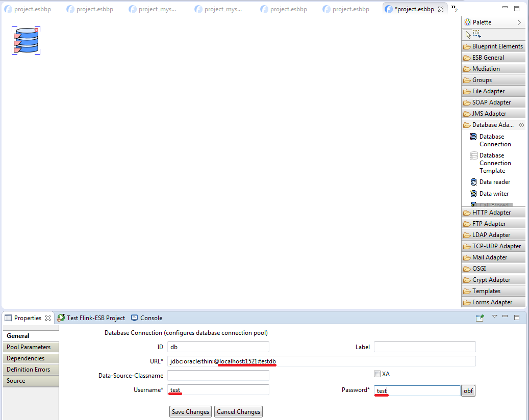Activate the palette selection arrow tool
Viewport: 529px width, 420px height.
point(468,34)
